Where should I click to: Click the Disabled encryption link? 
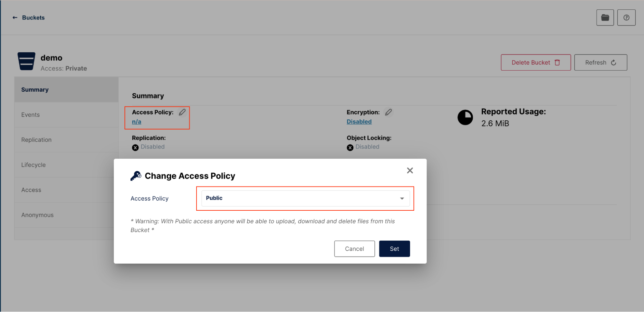[x=359, y=122]
